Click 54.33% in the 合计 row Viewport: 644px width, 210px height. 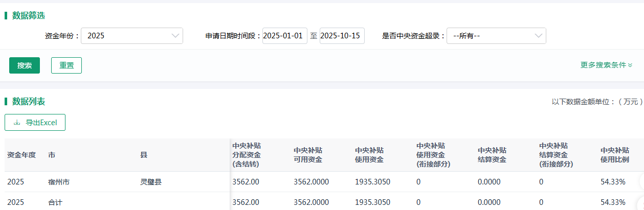pyautogui.click(x=613, y=202)
